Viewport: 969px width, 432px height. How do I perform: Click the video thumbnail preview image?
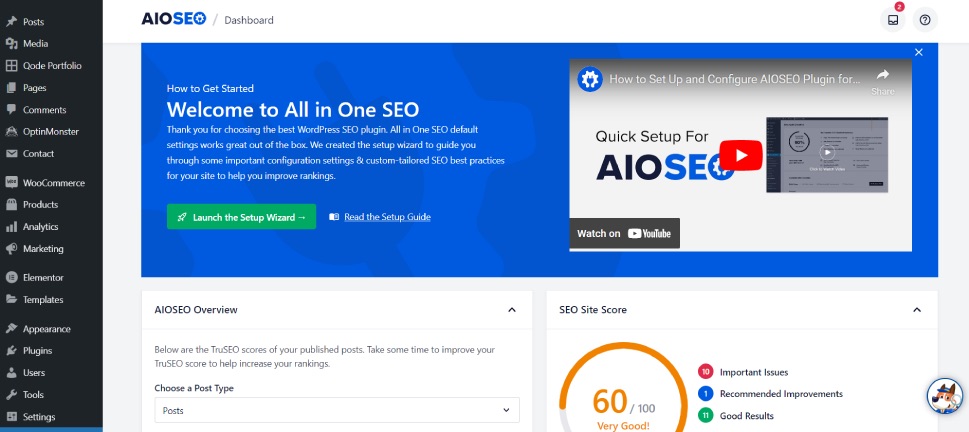pos(827,155)
